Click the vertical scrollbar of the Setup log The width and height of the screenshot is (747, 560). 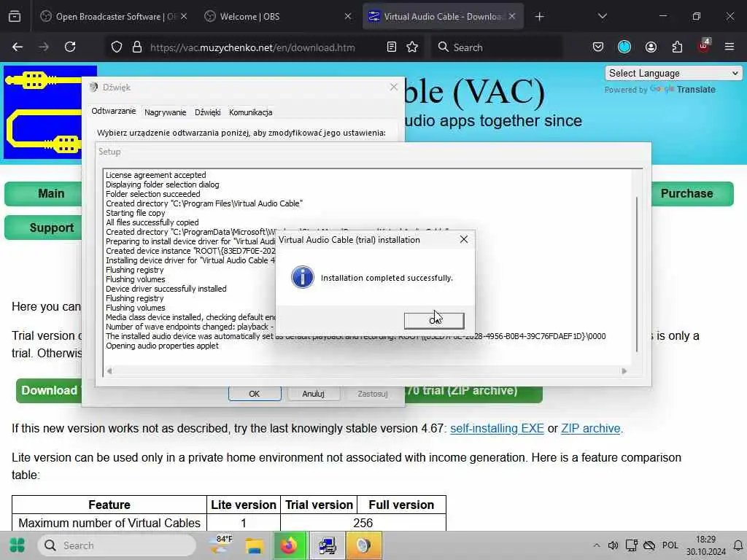tap(637, 274)
